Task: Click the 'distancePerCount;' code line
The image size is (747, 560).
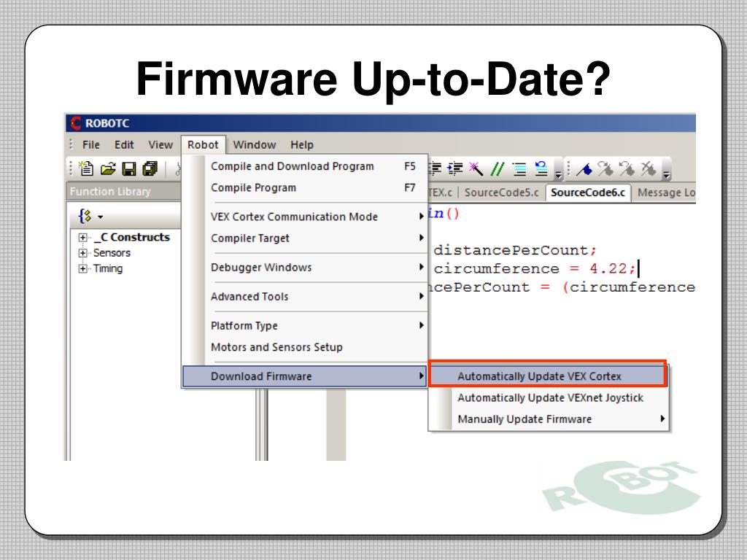Action: [x=515, y=251]
